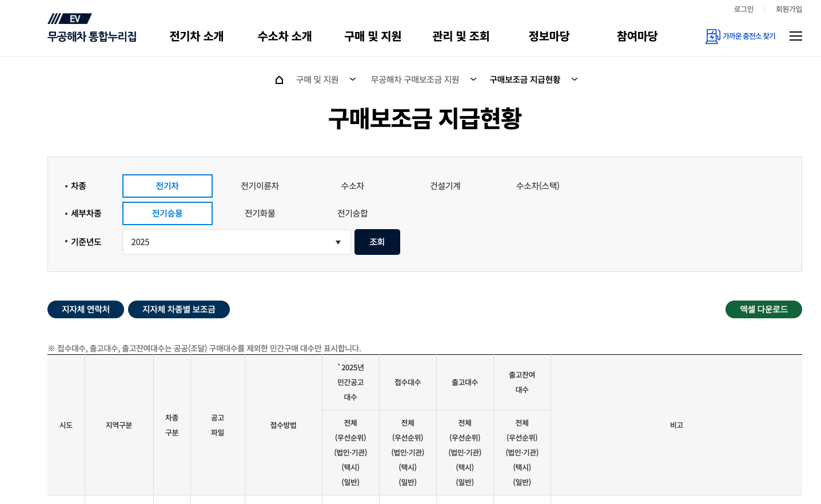Expand the 구매보조금 지급현황 breadcrumb chevron

click(575, 79)
